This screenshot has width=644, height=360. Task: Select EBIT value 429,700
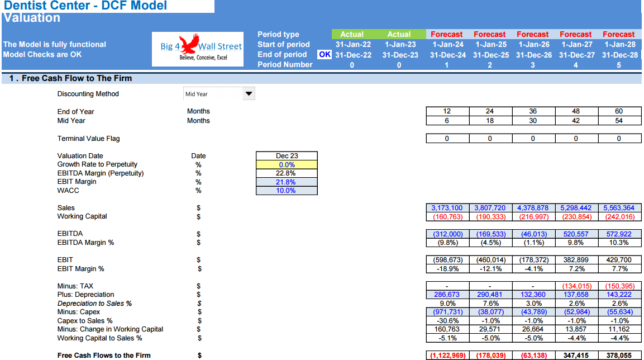click(620, 260)
